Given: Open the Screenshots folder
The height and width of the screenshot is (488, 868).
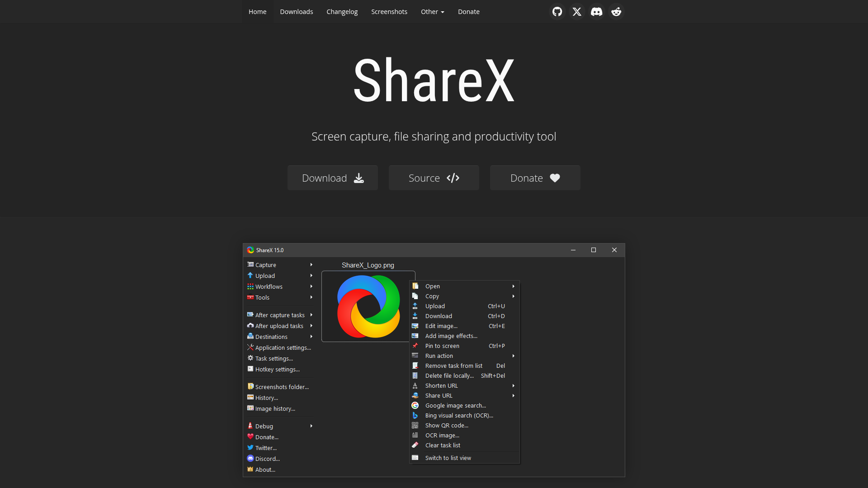Looking at the screenshot, I should pyautogui.click(x=281, y=387).
